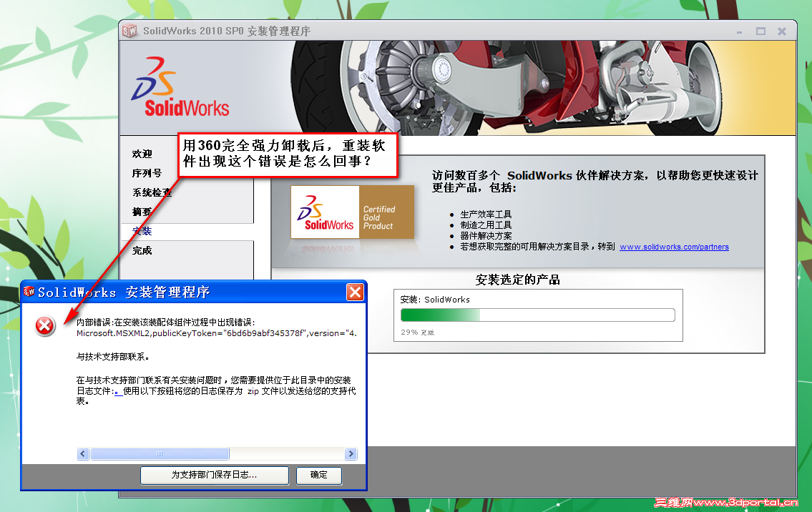This screenshot has width=812, height=512.
Task: Select 完成 step in installer sidebar
Action: point(142,250)
